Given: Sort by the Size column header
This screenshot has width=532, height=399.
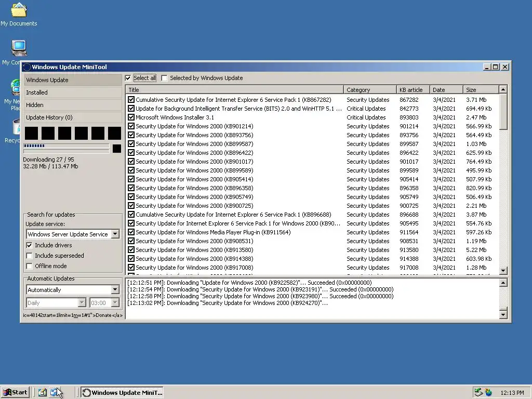Looking at the screenshot, I should [481, 90].
